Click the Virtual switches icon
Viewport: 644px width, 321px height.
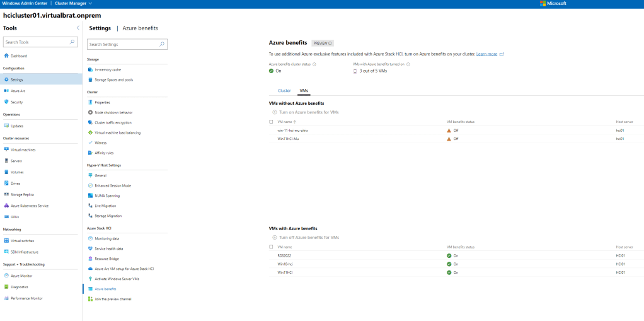tap(6, 240)
